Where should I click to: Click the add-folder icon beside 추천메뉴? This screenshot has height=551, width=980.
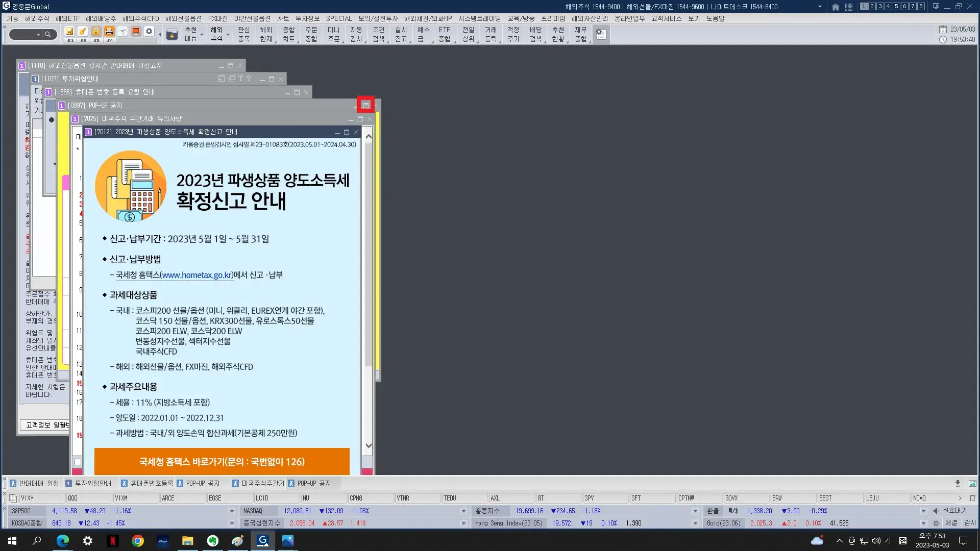172,35
